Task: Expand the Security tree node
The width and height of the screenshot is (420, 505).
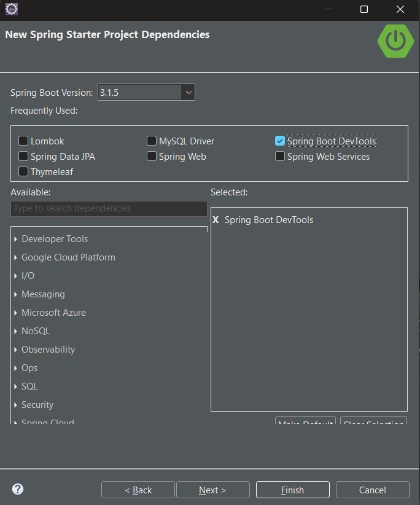Action: 15,405
